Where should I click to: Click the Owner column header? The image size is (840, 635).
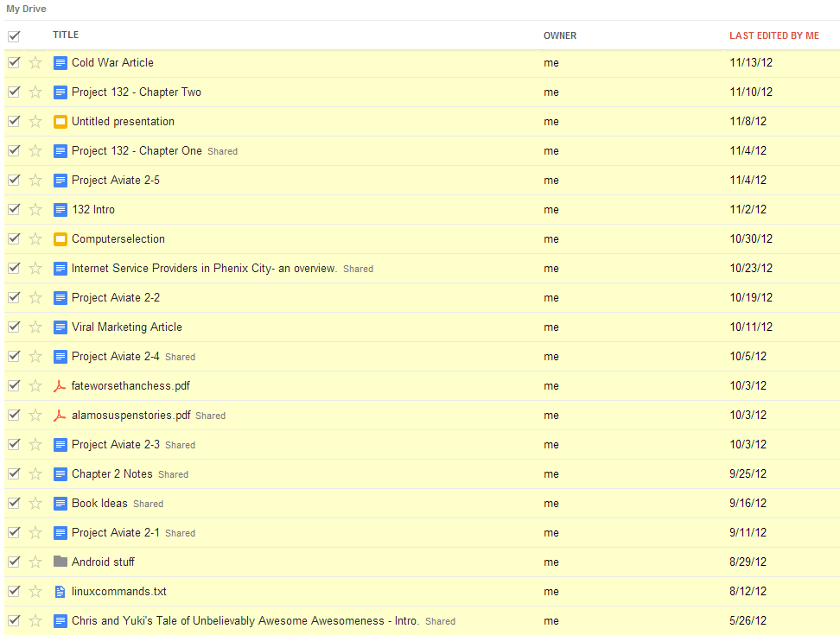tap(559, 36)
